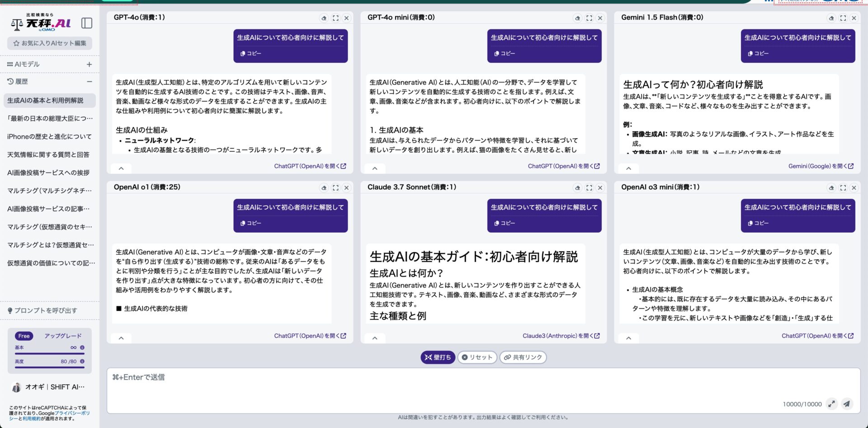The width and height of the screenshot is (868, 428).
Task: Open history item iPhoneの歴史と進化について
Action: coord(49,136)
